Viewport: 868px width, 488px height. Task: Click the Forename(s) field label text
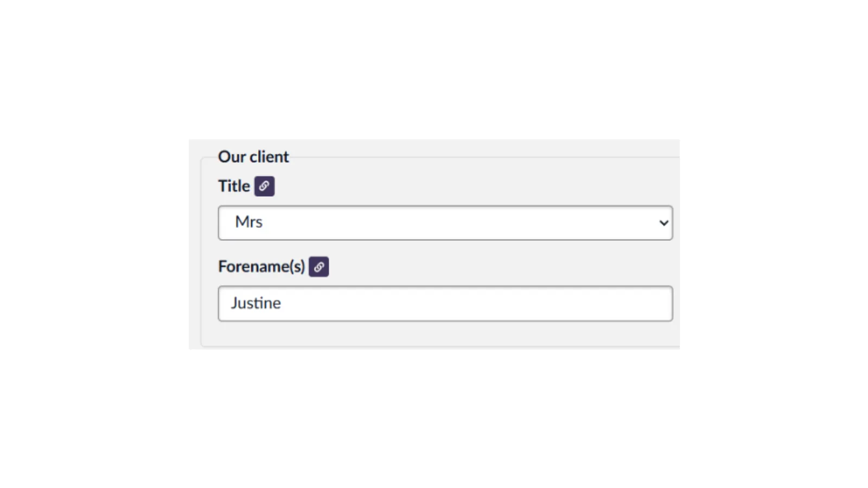(261, 267)
